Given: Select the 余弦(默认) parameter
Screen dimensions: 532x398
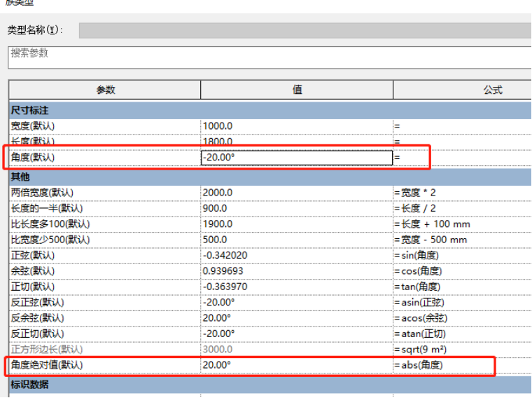Looking at the screenshot, I should coord(33,271).
